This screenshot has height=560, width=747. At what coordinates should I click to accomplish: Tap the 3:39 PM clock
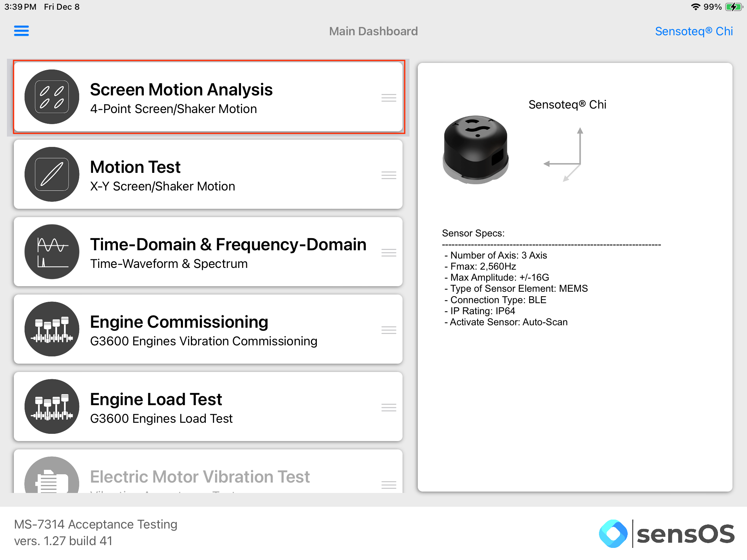coord(20,7)
